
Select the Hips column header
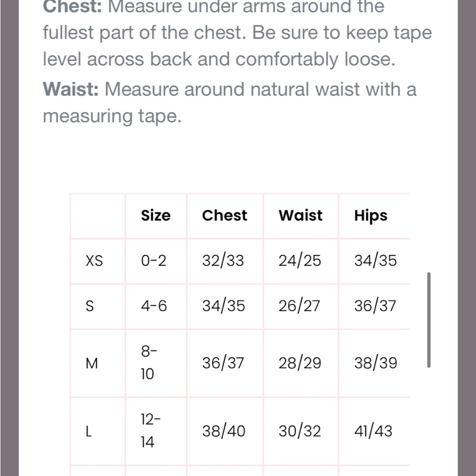(371, 216)
